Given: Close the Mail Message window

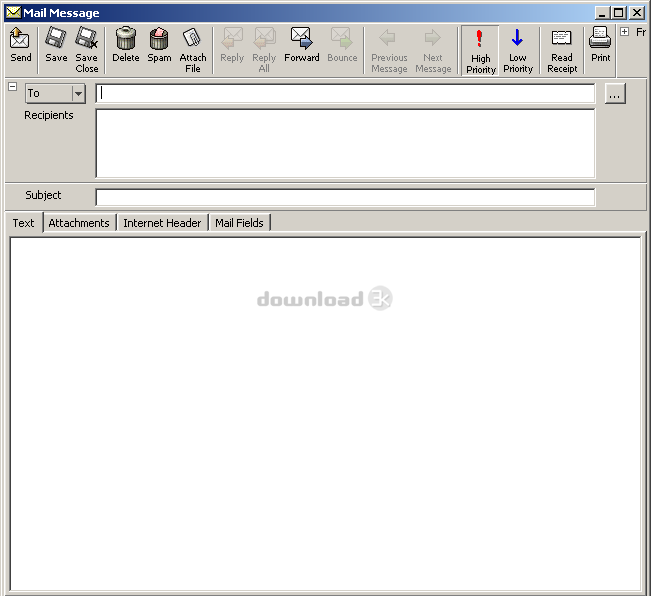Looking at the screenshot, I should (x=636, y=13).
